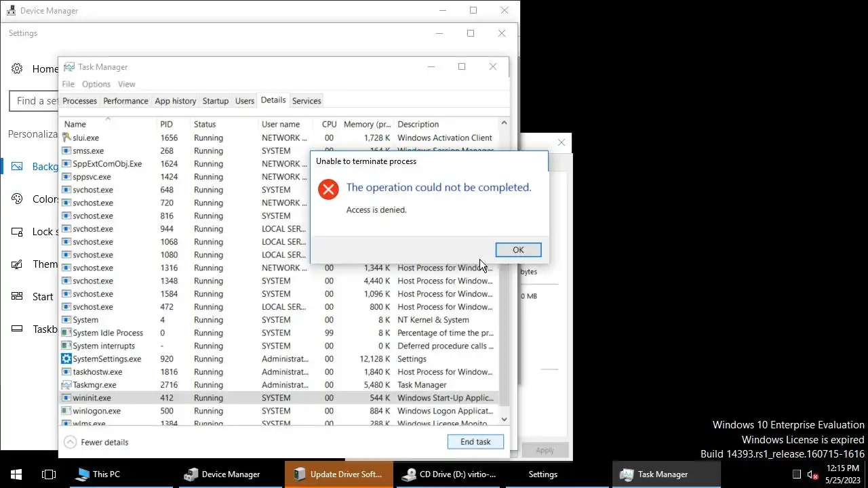Select the System Idle Process row
Image resolution: width=868 pixels, height=488 pixels.
pos(279,333)
